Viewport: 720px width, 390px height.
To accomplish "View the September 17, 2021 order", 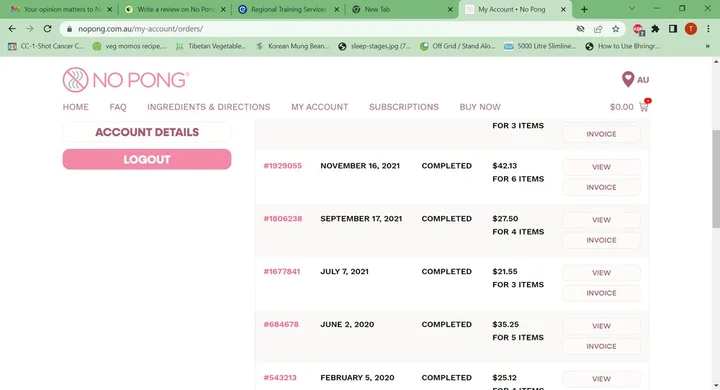I will tap(601, 220).
